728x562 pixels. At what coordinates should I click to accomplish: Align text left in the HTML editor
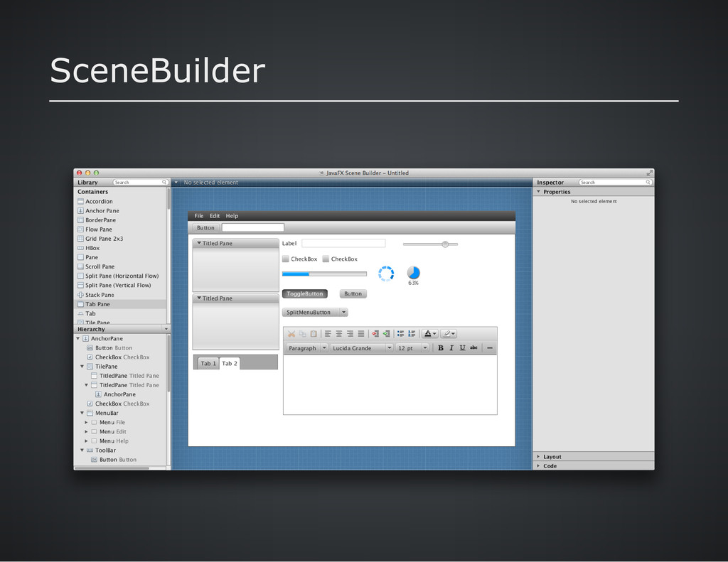(328, 334)
